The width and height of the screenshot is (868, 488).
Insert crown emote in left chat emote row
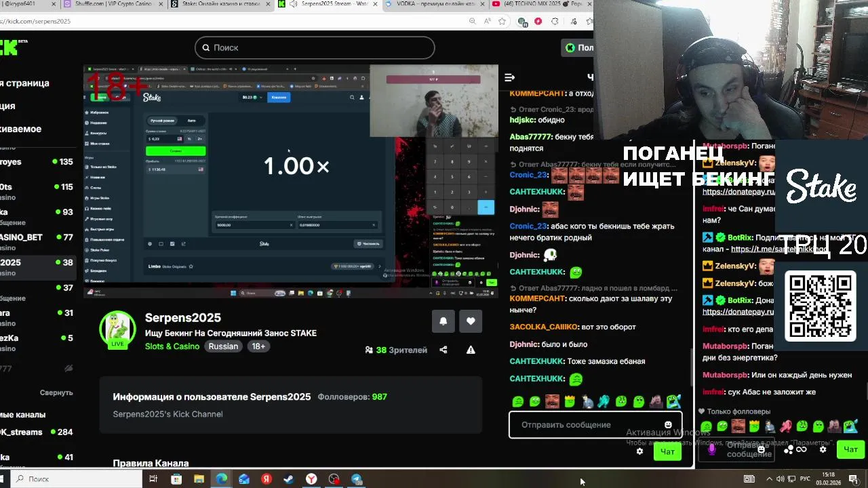[570, 401]
